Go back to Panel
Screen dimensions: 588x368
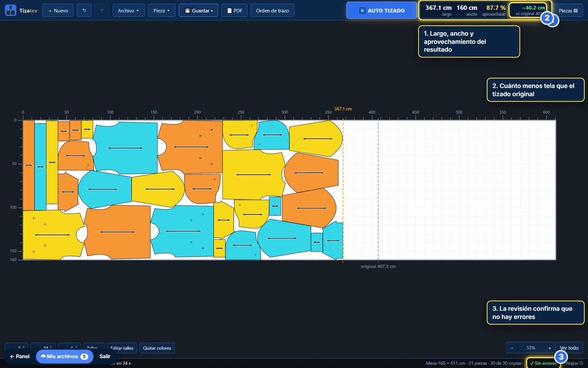[x=19, y=356]
